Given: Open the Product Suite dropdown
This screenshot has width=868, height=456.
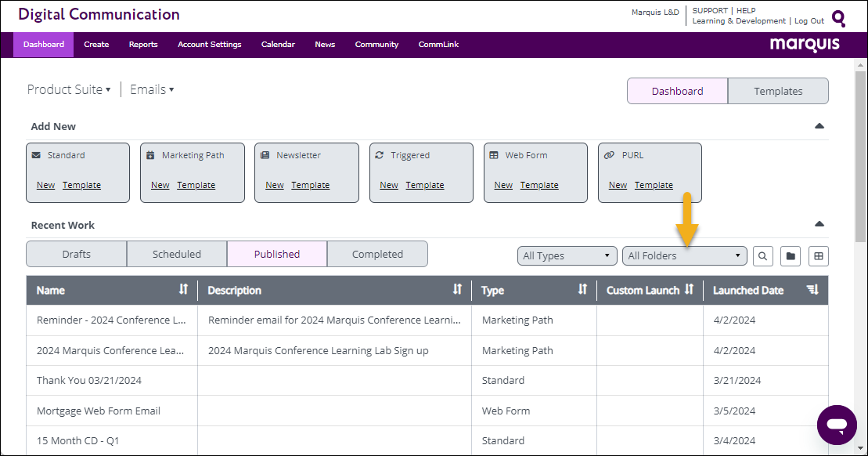Looking at the screenshot, I should 69,89.
